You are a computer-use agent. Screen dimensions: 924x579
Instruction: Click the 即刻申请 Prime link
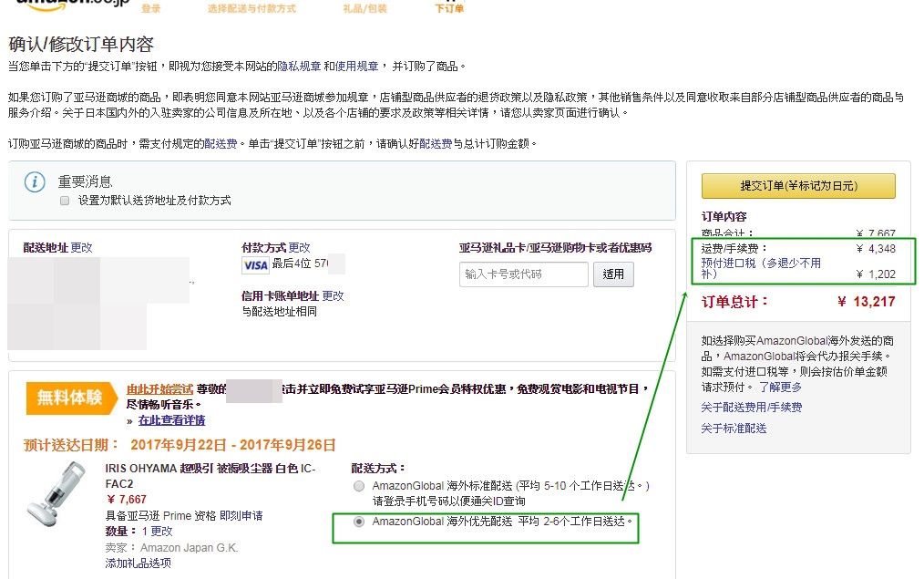[x=241, y=516]
